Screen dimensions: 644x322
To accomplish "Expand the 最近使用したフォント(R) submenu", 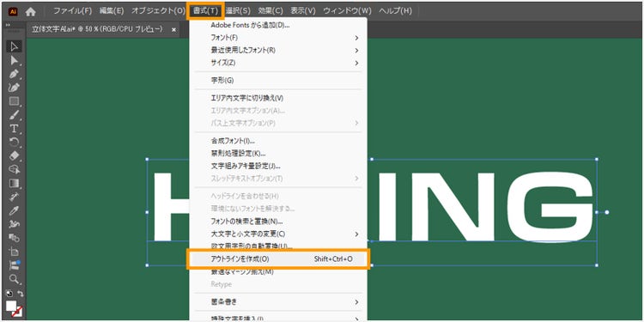I will pyautogui.click(x=278, y=51).
